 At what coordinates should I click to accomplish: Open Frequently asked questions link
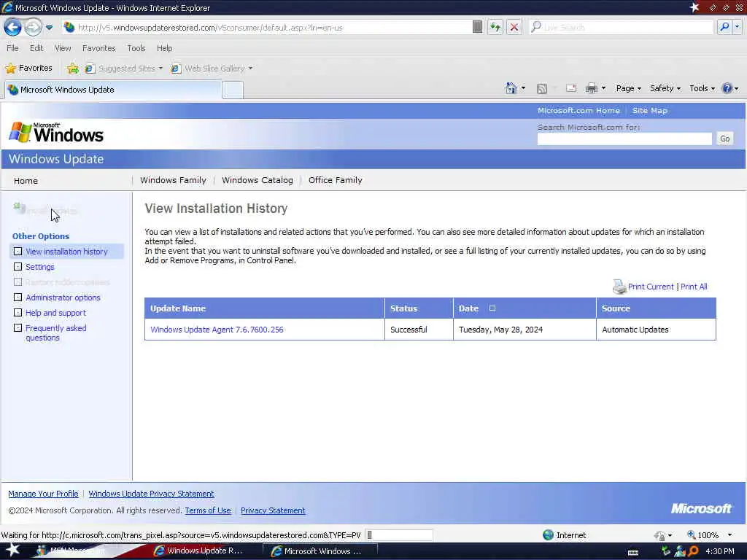coord(55,332)
